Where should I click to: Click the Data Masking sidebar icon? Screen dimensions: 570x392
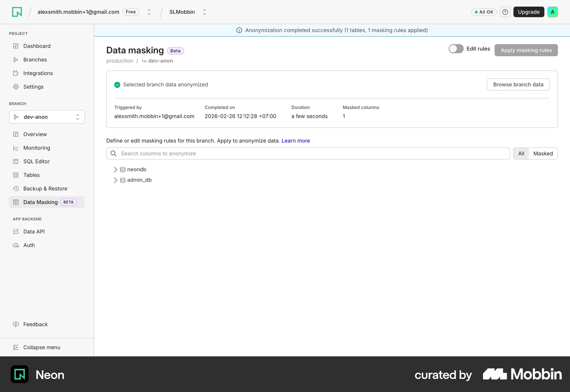[x=16, y=202]
